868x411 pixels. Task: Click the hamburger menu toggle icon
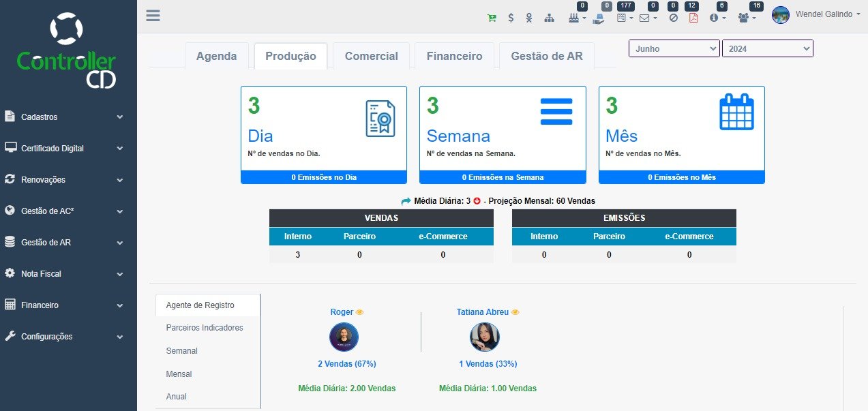coord(153,16)
